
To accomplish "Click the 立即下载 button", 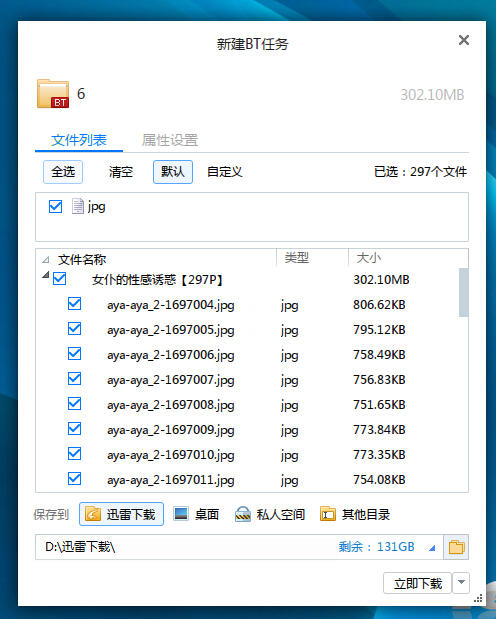I will coord(417,583).
